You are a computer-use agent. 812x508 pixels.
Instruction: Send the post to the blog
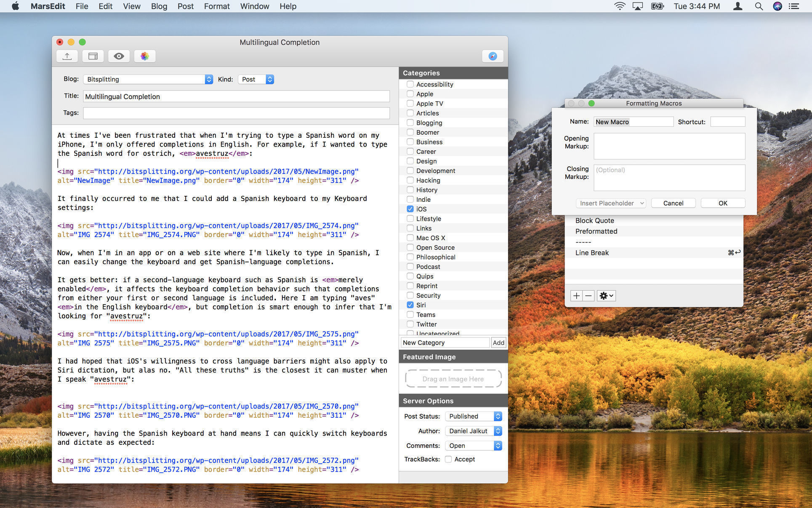point(67,56)
